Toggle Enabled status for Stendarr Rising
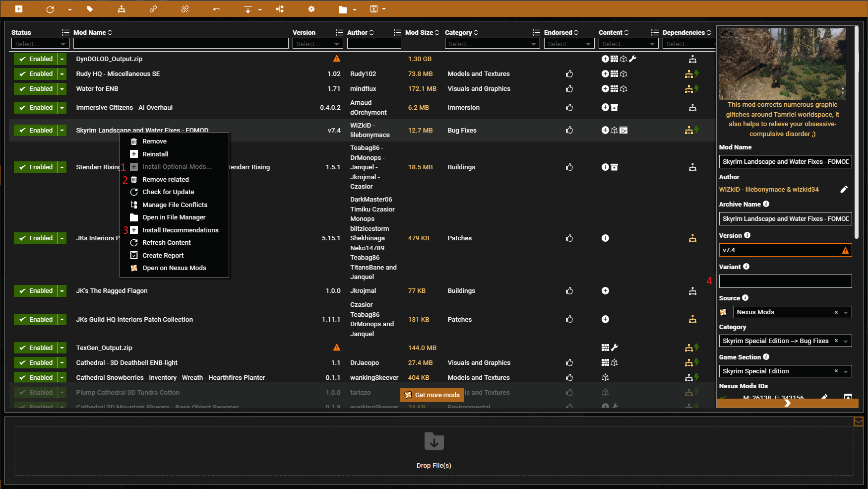This screenshot has width=868, height=489. click(x=35, y=167)
